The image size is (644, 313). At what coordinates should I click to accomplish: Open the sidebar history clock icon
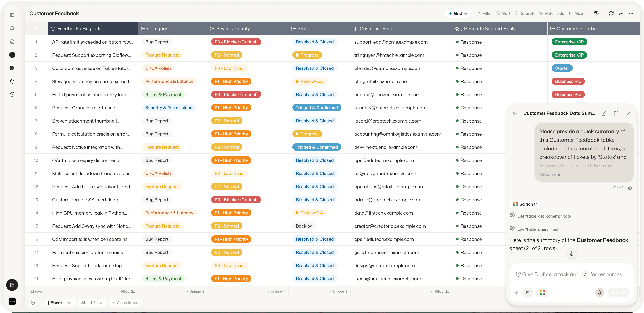(x=12, y=94)
